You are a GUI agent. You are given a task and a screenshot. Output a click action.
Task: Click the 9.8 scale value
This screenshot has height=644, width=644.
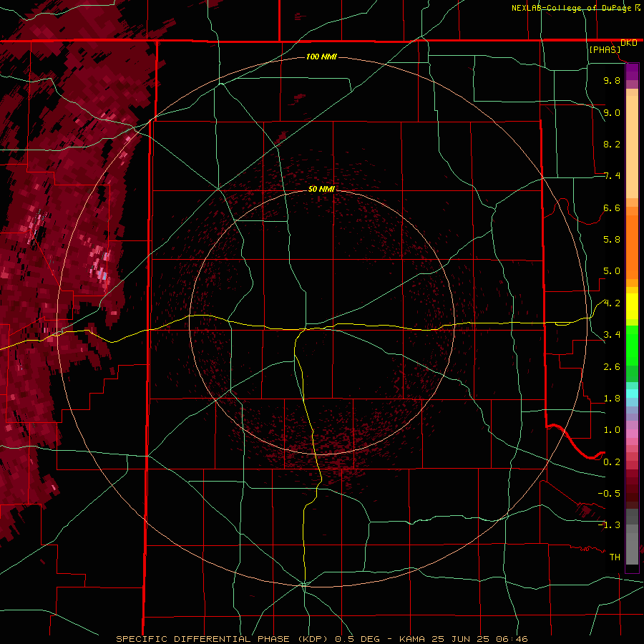[x=612, y=80]
